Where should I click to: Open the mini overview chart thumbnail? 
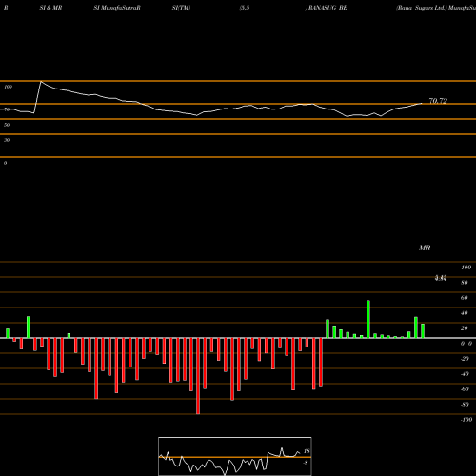[x=235, y=456]
